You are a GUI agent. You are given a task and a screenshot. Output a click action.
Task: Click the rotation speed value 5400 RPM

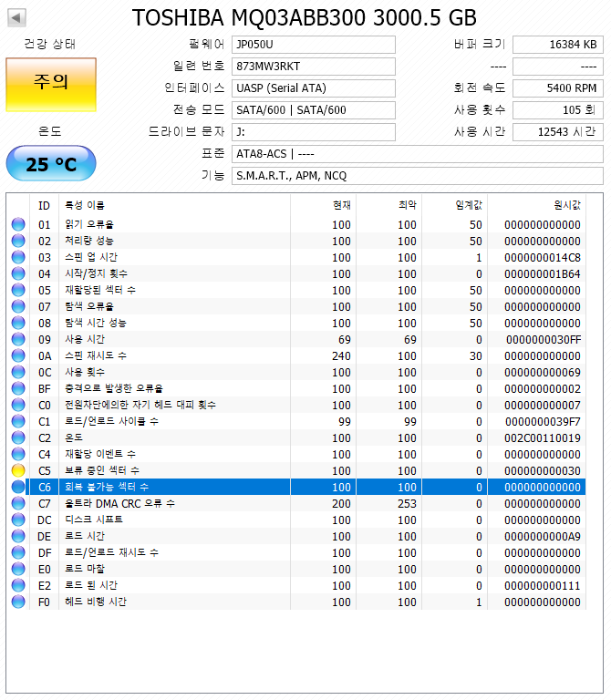click(x=558, y=87)
